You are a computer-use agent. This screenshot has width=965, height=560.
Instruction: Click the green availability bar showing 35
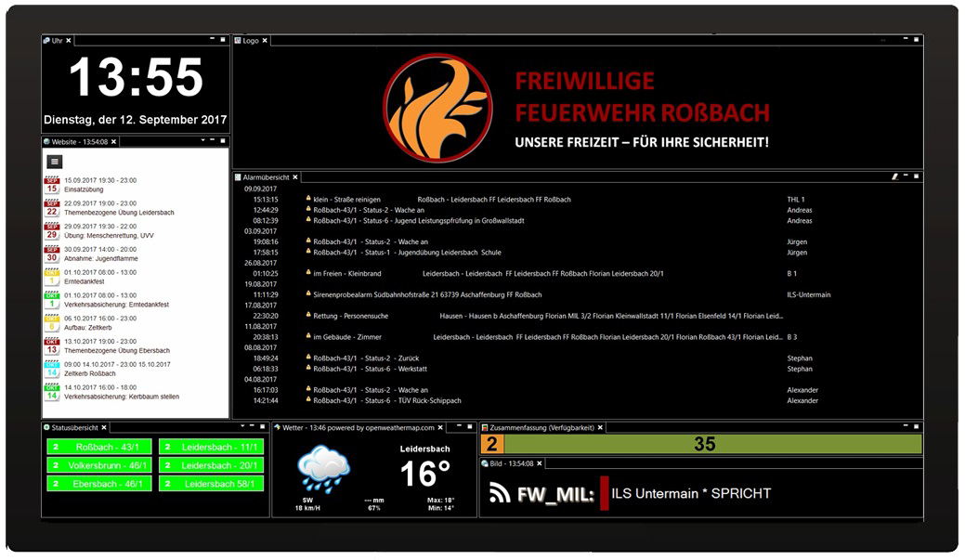coord(712,444)
